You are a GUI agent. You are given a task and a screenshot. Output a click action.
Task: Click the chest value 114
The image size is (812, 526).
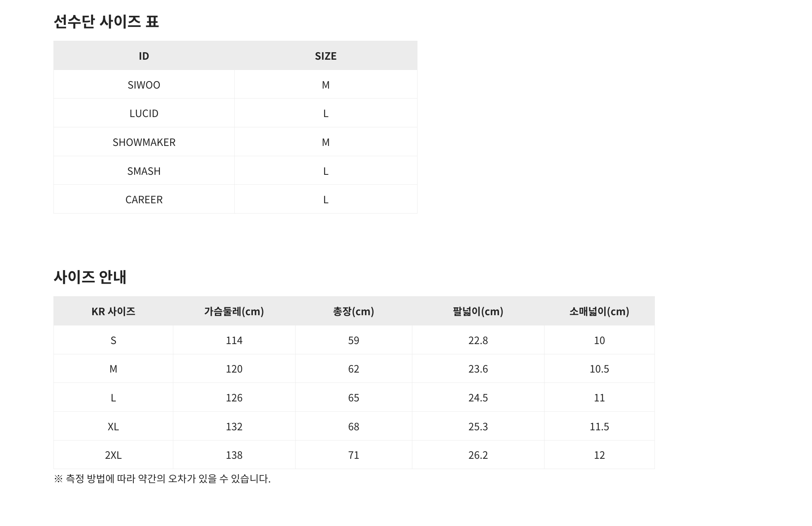tap(234, 340)
